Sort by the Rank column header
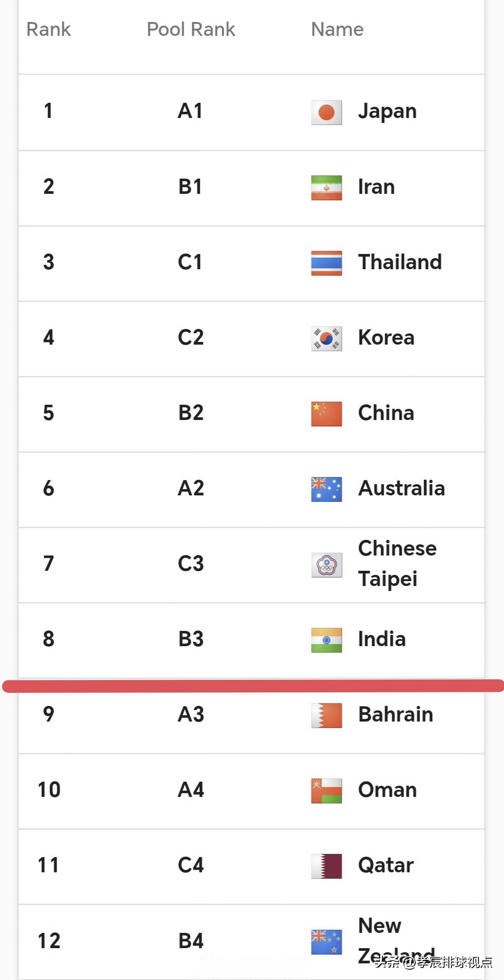This screenshot has width=504, height=980. pyautogui.click(x=48, y=30)
